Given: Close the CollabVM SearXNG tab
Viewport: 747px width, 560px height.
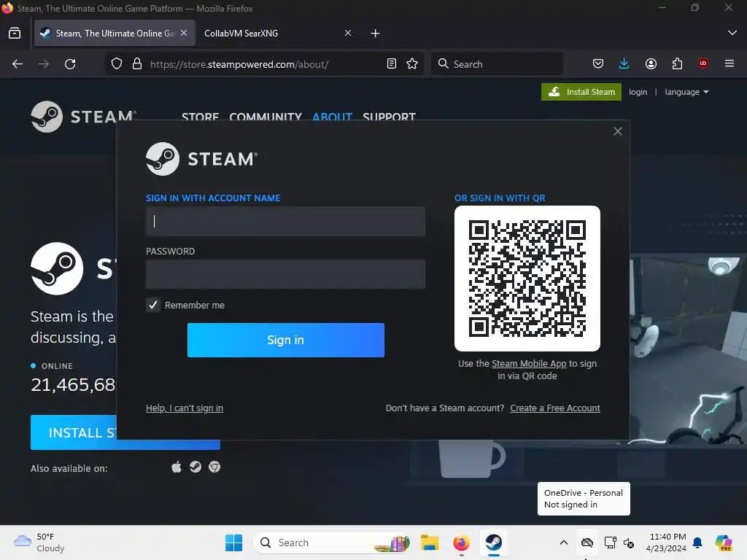Looking at the screenshot, I should (348, 33).
